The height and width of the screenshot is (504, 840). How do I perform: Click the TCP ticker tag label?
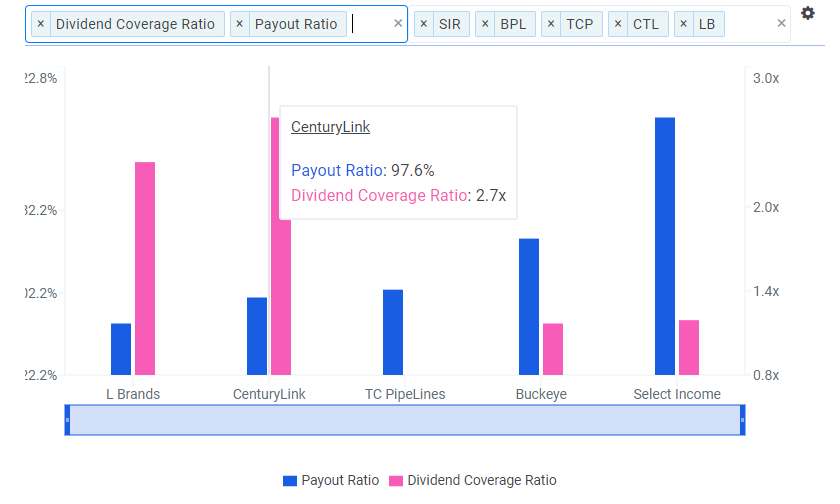[580, 24]
